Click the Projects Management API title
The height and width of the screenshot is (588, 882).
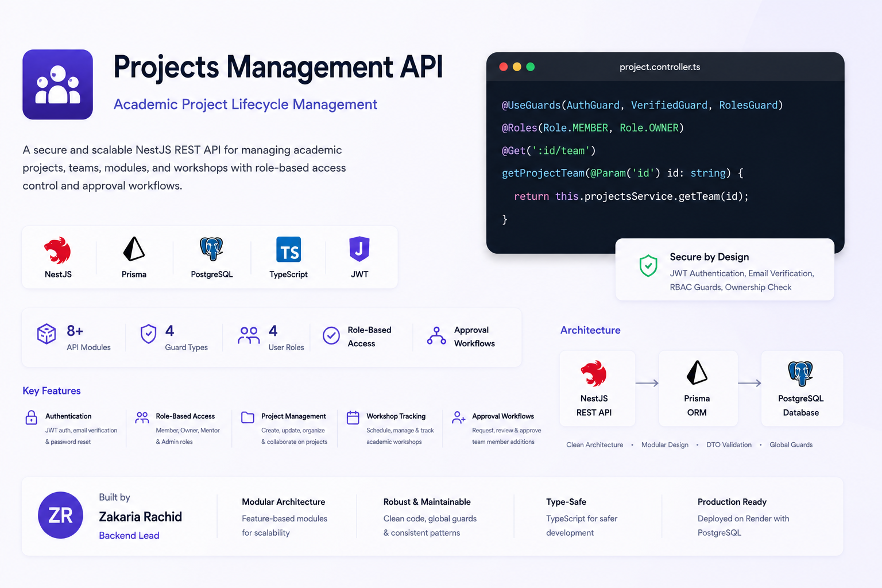[x=278, y=68]
